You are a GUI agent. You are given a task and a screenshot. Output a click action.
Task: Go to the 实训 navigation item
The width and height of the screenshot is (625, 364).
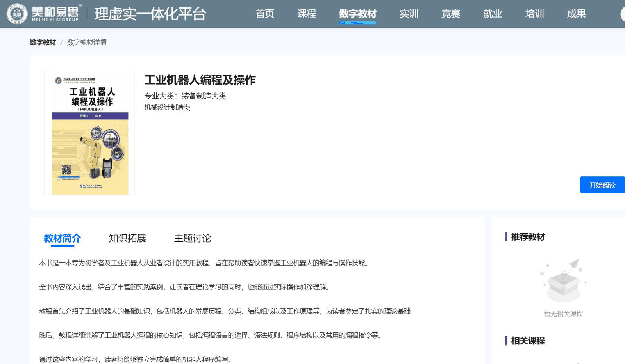click(x=409, y=14)
